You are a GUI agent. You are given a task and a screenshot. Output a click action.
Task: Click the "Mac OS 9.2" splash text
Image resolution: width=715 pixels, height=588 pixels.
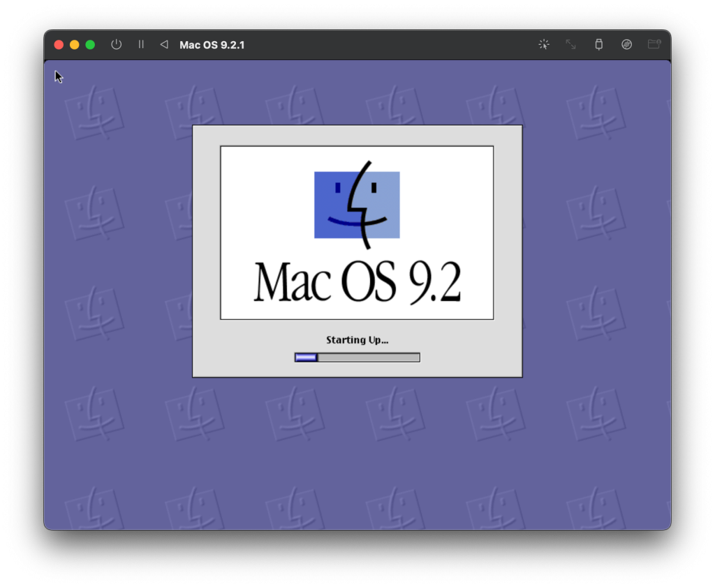pyautogui.click(x=357, y=282)
